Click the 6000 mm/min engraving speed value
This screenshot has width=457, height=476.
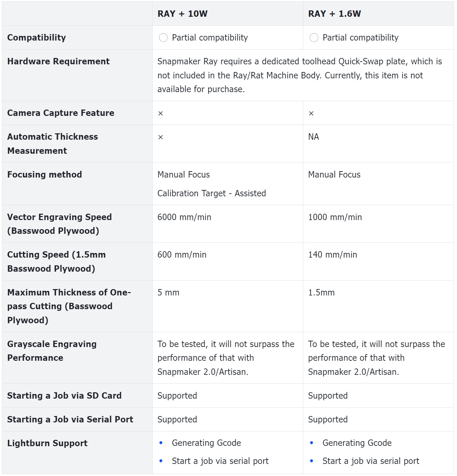tap(184, 217)
